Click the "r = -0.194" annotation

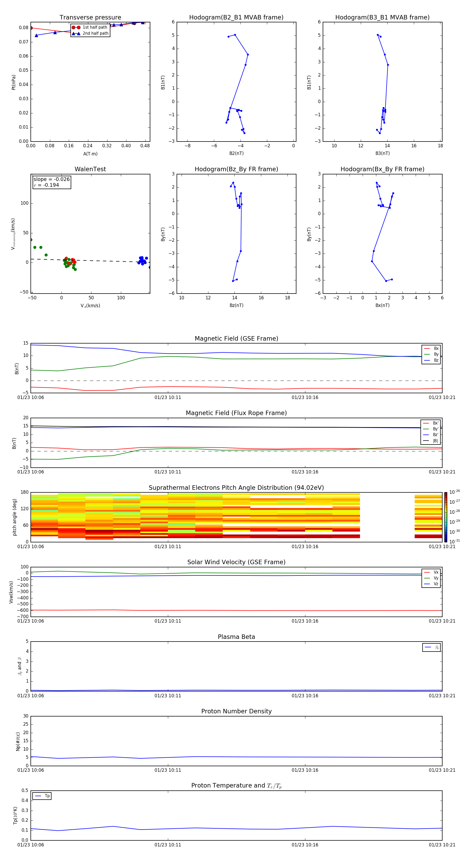tap(47, 185)
